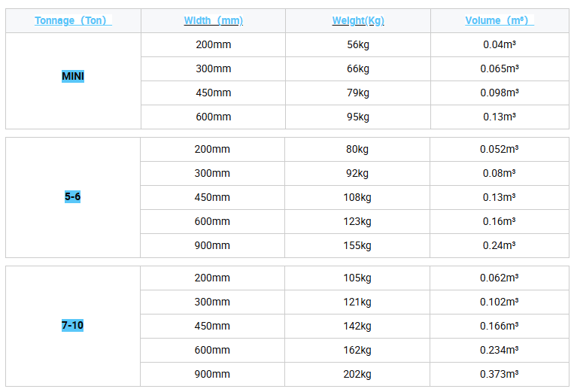Screen dimensions: 574x392
Task: Click the 92kg weight cell
Action: tap(358, 174)
